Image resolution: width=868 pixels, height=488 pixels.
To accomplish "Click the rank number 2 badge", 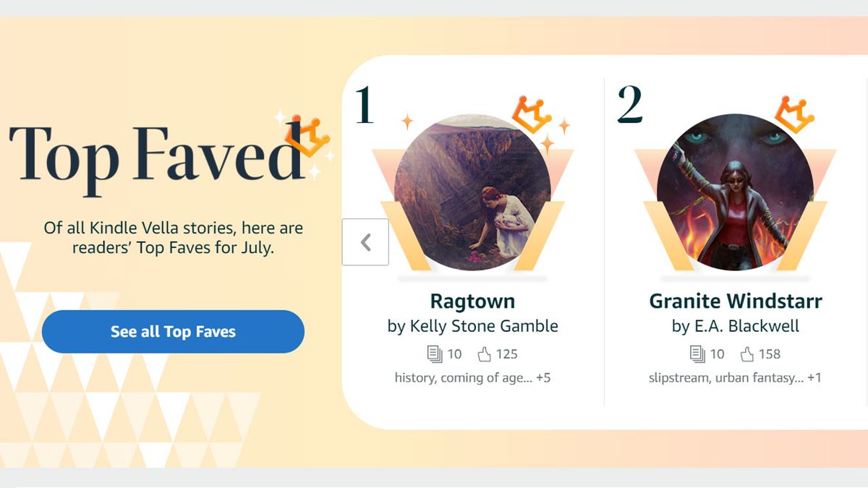I will click(x=629, y=105).
